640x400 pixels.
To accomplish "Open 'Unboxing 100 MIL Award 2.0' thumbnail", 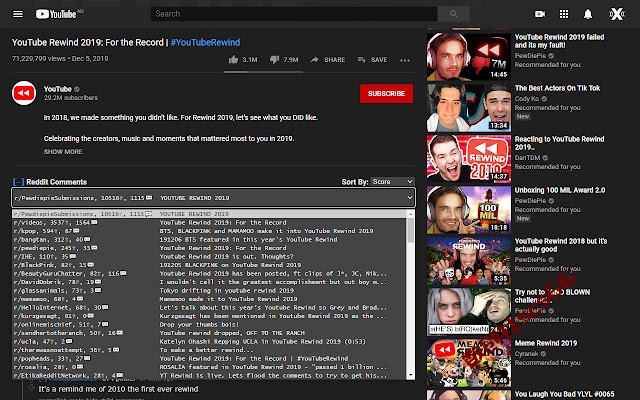I will click(x=469, y=210).
